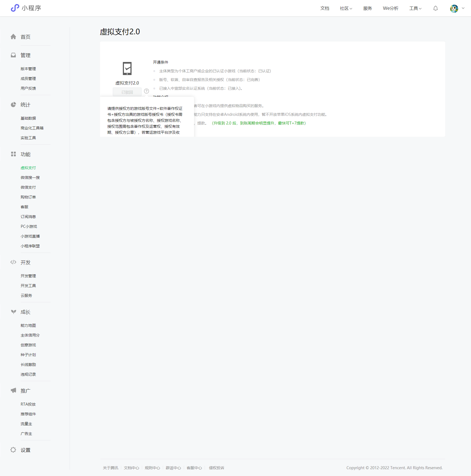Click the user avatar picture

454,8
